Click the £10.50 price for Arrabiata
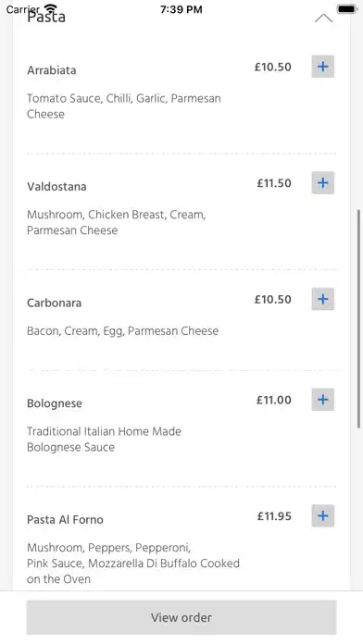363x644 pixels. pyautogui.click(x=273, y=67)
